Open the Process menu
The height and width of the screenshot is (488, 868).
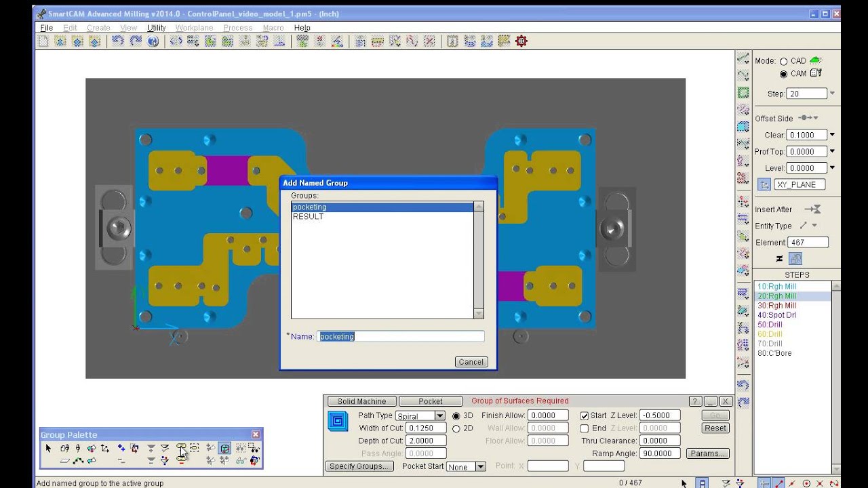237,28
